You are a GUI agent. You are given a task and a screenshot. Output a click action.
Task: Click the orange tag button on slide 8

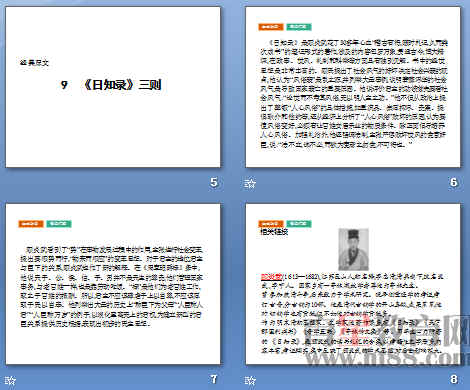click(x=271, y=224)
